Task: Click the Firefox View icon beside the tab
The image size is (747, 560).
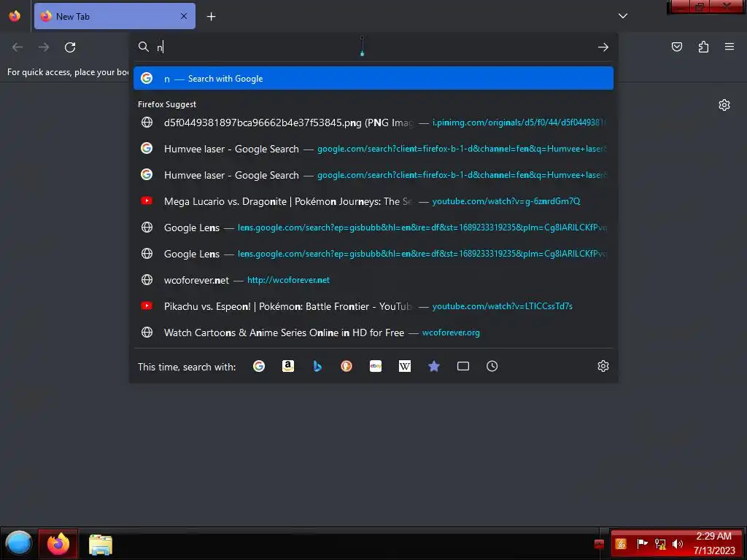Action: click(15, 16)
